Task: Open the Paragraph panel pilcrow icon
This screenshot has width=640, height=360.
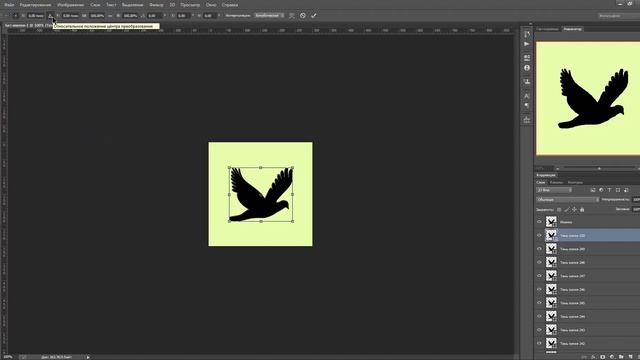Action: [x=527, y=106]
